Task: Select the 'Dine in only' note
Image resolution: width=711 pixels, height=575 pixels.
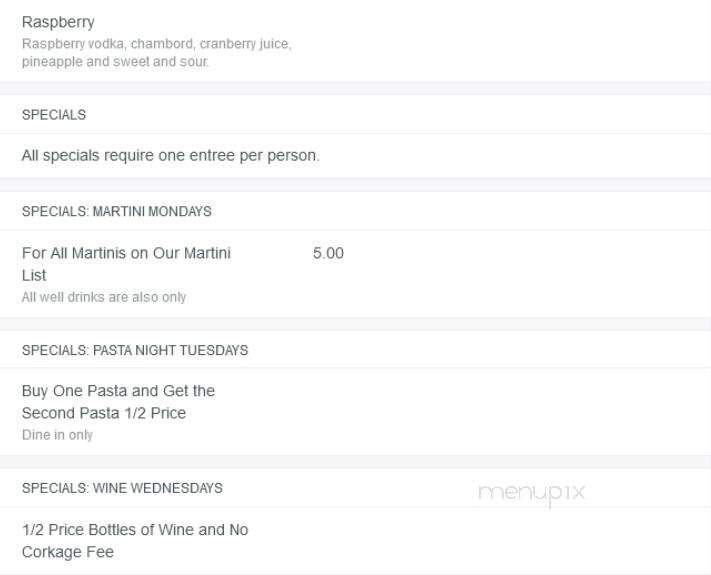Action: [57, 435]
